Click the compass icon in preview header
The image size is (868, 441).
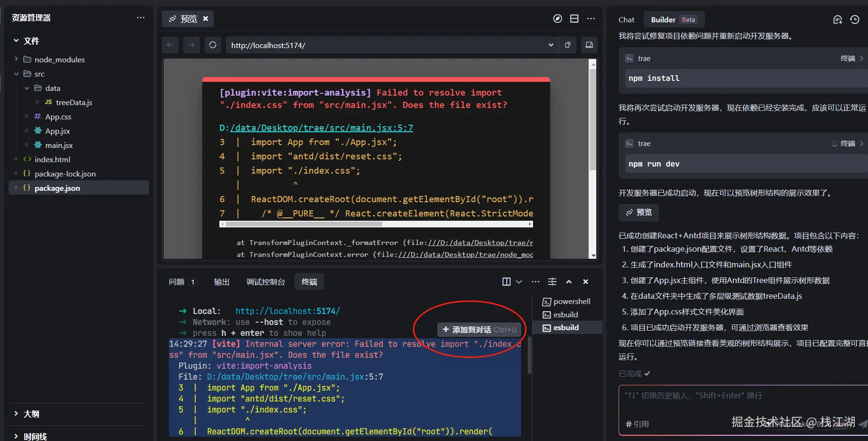click(x=558, y=19)
